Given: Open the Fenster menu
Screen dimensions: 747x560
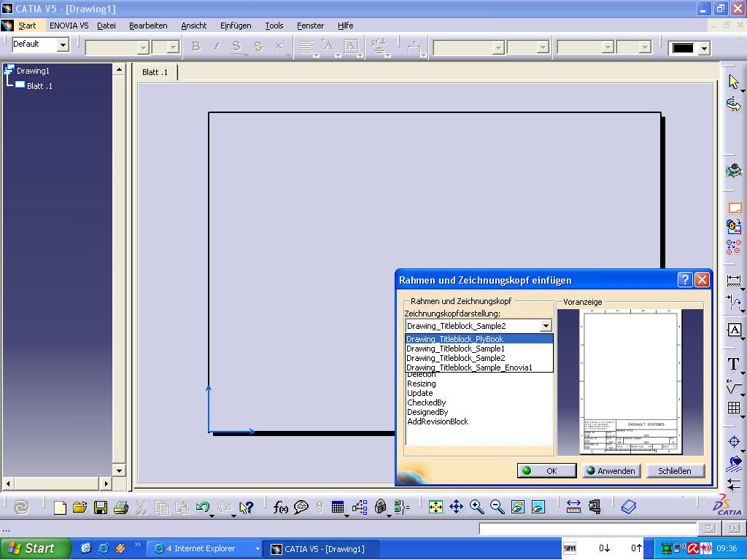Looking at the screenshot, I should coord(310,26).
